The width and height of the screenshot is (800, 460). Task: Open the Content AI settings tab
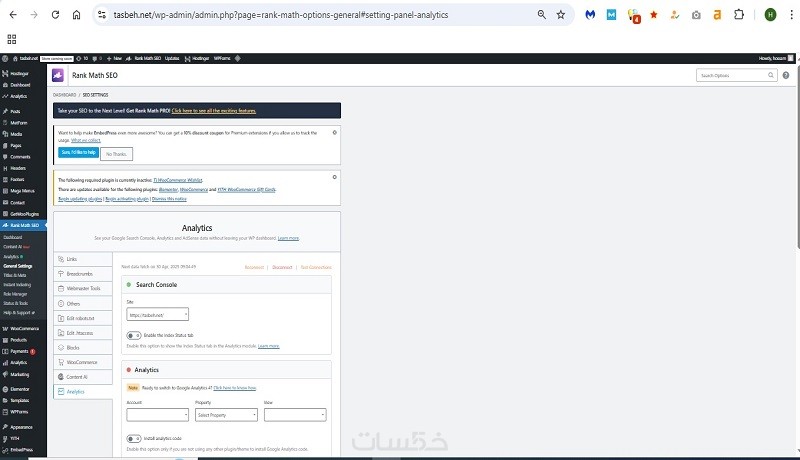(83, 377)
